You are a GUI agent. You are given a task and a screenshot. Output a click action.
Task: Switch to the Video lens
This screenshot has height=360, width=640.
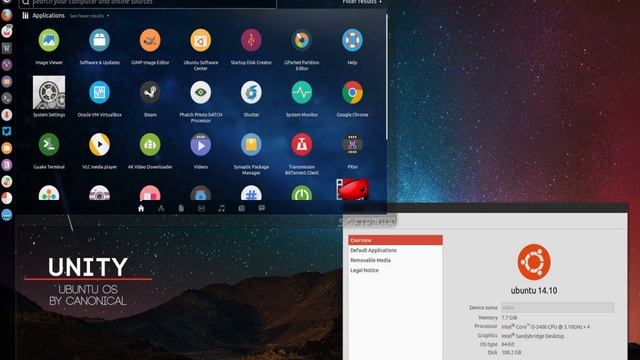pos(201,208)
